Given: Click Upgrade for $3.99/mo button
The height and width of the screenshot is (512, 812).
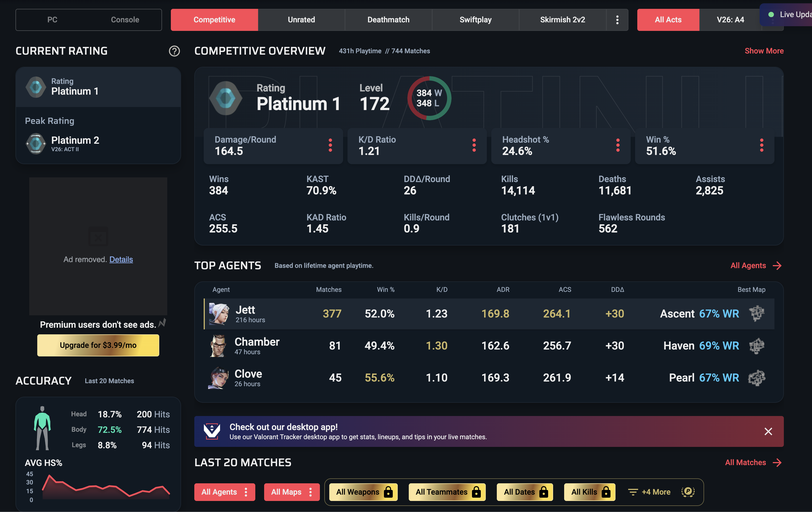Looking at the screenshot, I should (x=98, y=345).
